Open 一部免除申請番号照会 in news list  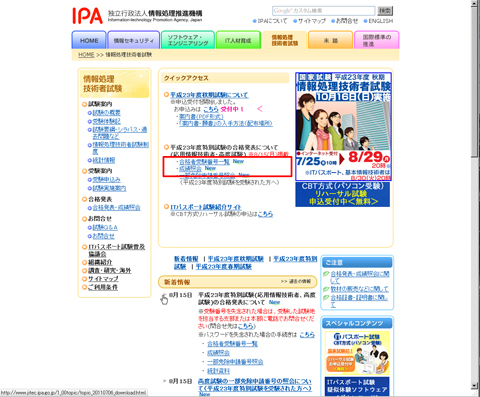(235, 362)
